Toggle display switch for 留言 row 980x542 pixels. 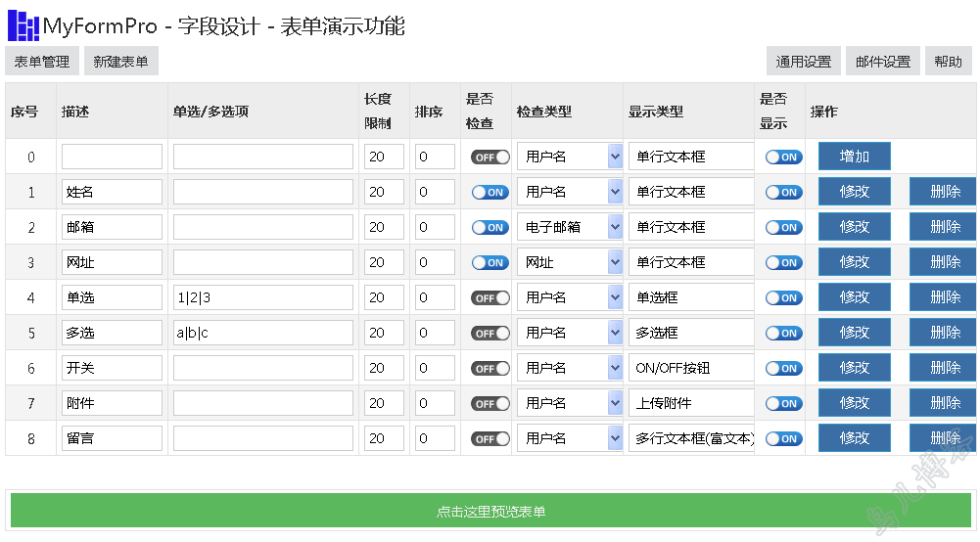pos(784,439)
